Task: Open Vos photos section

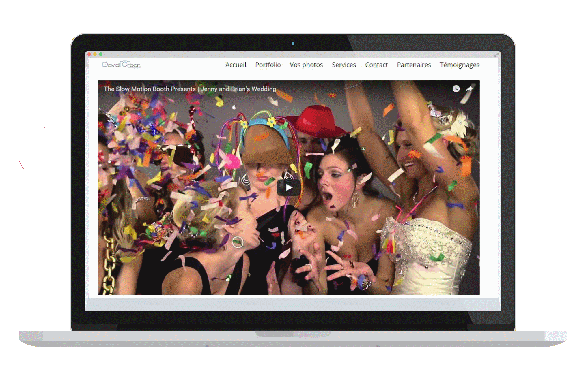Action: coord(306,65)
